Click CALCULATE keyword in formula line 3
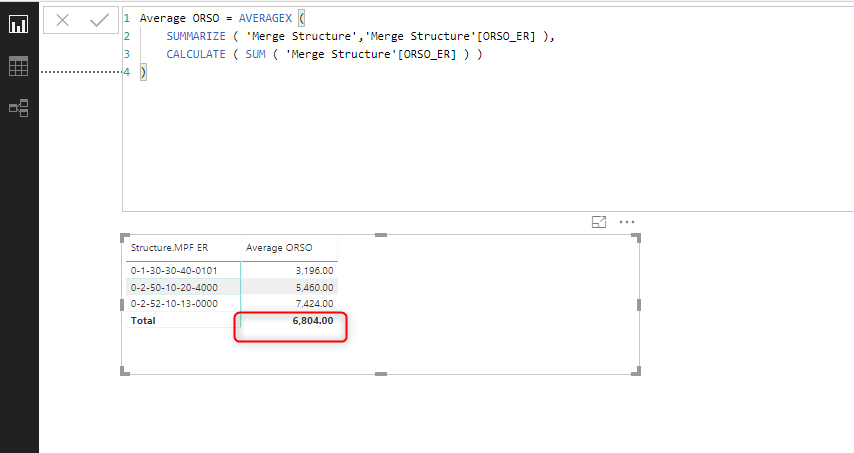Viewport: 854px width, 453px height. click(196, 54)
